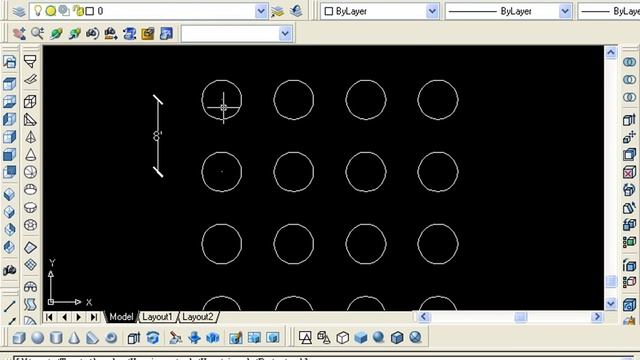
Task: Select the surface Dish icon
Action: tap(30, 207)
